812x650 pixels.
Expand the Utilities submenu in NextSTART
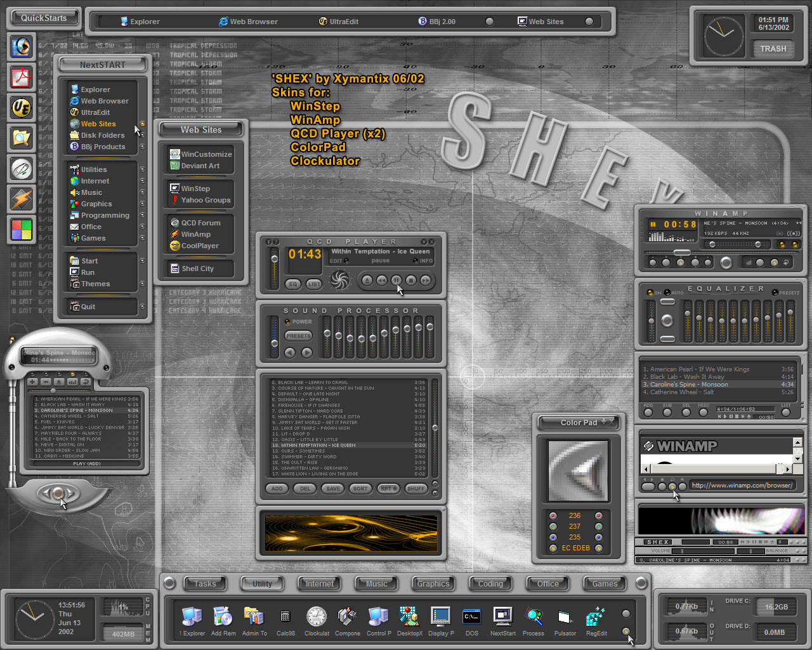click(142, 169)
